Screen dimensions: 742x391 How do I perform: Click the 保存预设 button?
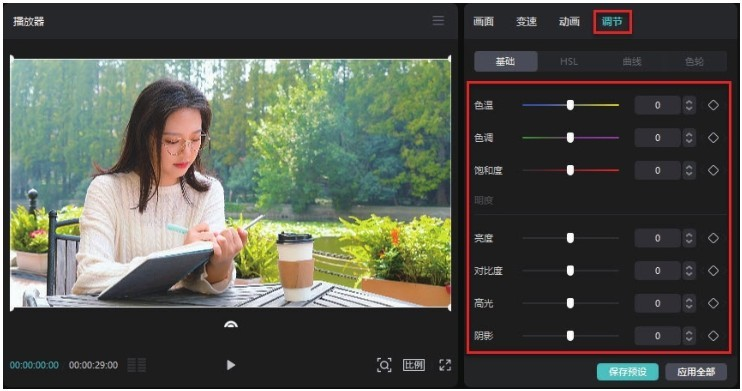pyautogui.click(x=627, y=372)
